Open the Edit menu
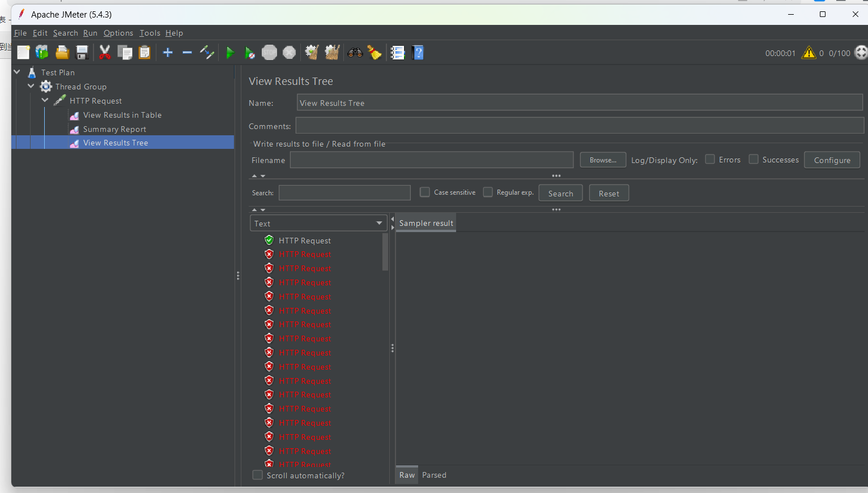 tap(40, 33)
